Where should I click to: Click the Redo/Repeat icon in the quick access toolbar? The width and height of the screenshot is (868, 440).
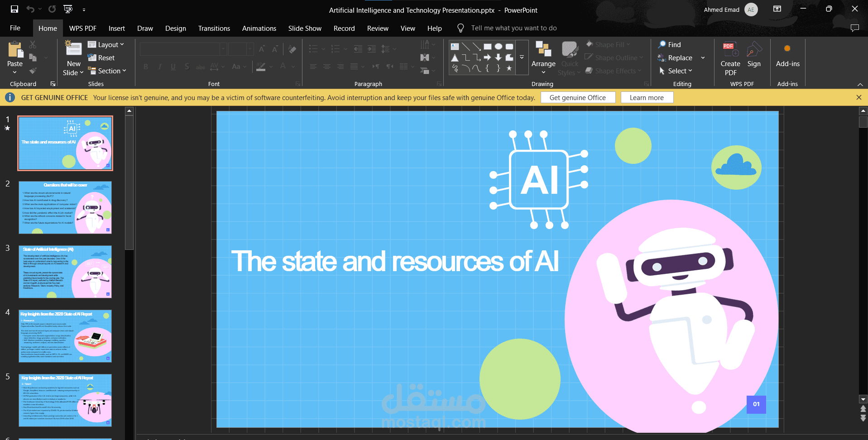click(x=52, y=9)
